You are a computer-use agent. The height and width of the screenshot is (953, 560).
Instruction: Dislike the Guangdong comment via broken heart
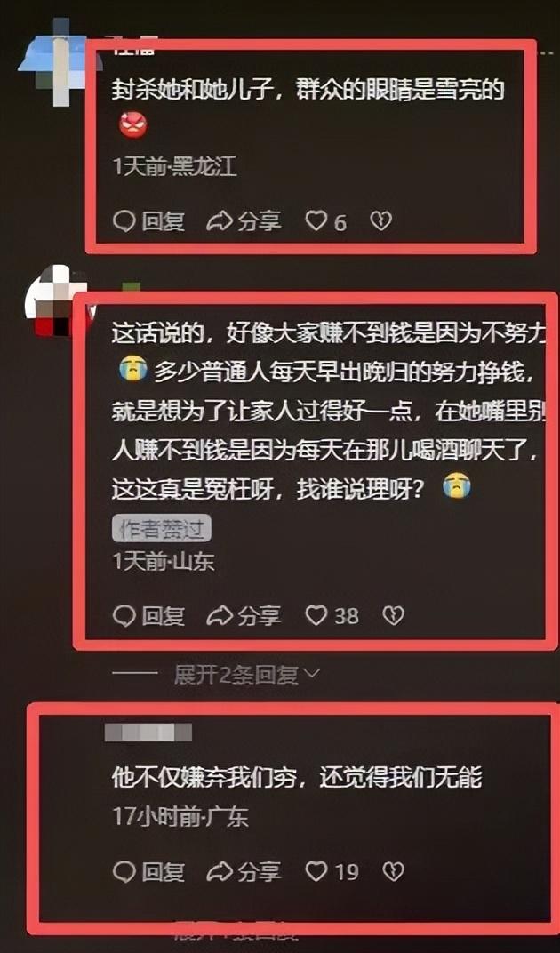[x=394, y=872]
